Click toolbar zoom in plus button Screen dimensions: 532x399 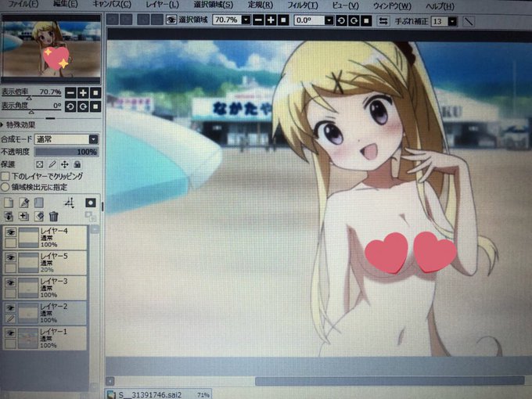[x=271, y=20]
